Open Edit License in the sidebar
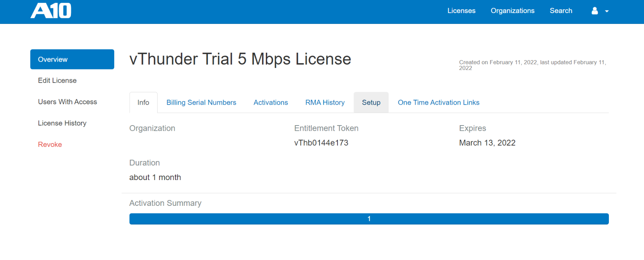This screenshot has height=260, width=644. tap(57, 80)
